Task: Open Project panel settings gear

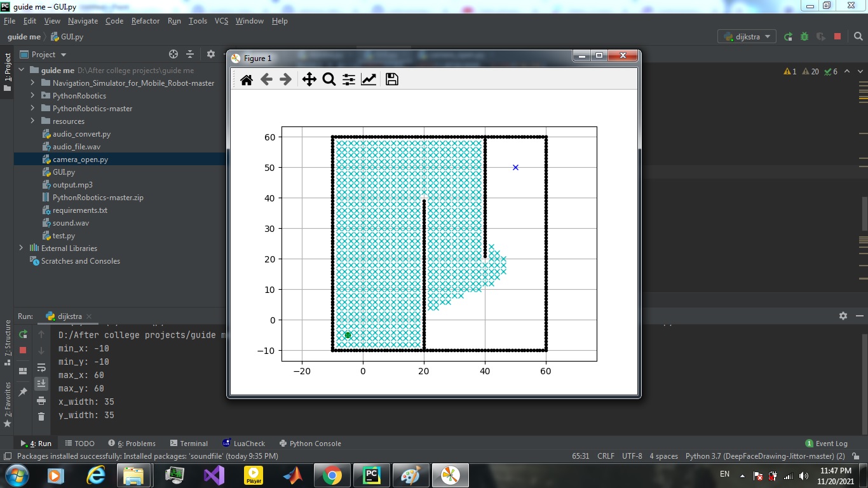Action: coord(211,55)
